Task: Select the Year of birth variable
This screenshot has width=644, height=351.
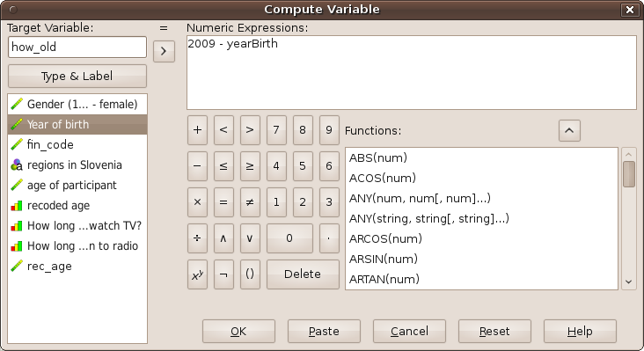Action: click(x=77, y=124)
